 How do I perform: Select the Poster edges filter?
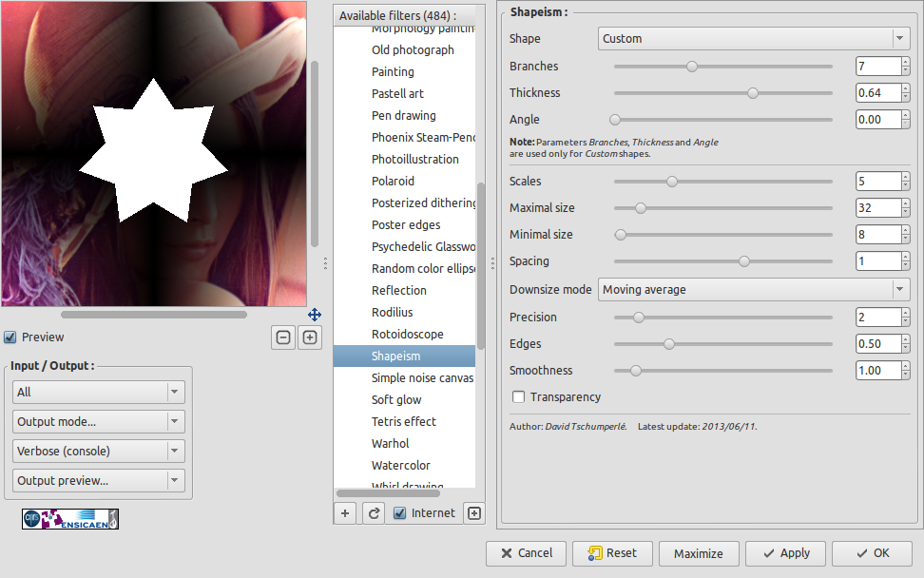tap(404, 225)
